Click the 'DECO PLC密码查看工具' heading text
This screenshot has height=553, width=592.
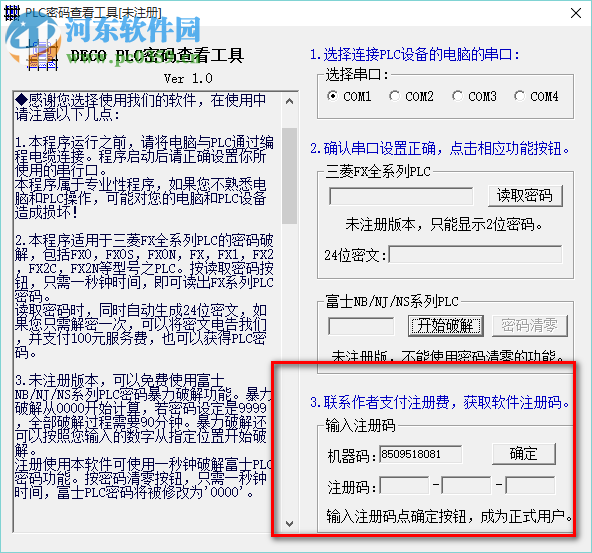click(157, 56)
